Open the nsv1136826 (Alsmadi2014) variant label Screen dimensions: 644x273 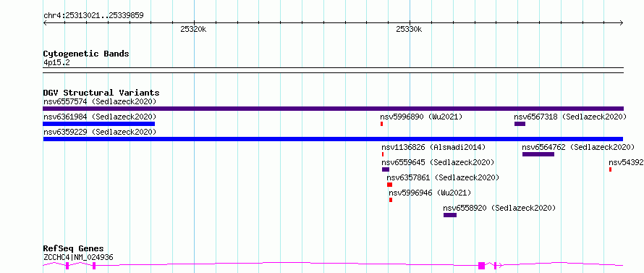[x=433, y=147]
